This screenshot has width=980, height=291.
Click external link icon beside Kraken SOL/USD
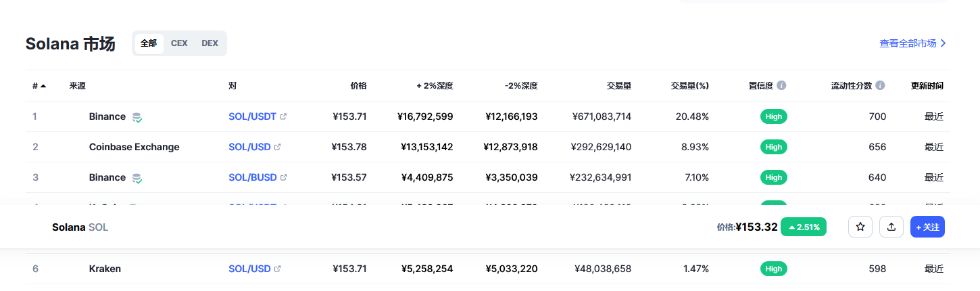pos(278,269)
